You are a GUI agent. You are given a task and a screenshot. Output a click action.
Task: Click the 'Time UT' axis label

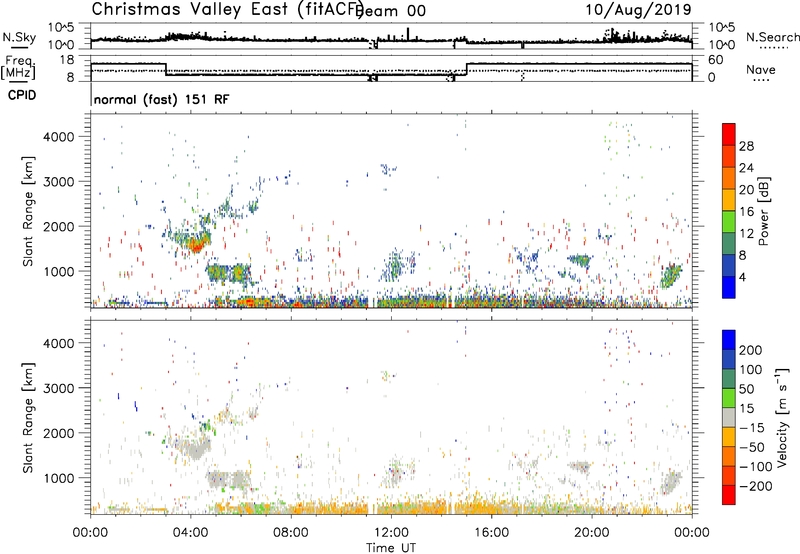(x=391, y=547)
